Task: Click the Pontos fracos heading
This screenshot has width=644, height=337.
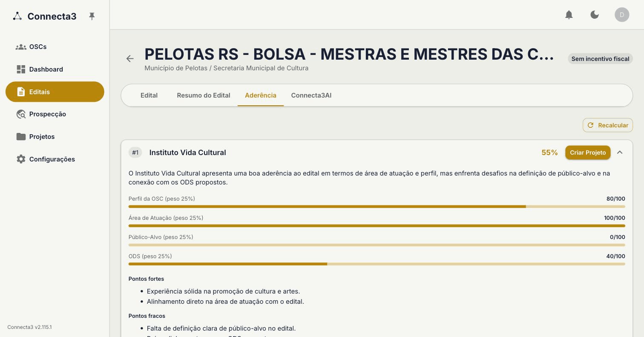Action: [x=147, y=316]
